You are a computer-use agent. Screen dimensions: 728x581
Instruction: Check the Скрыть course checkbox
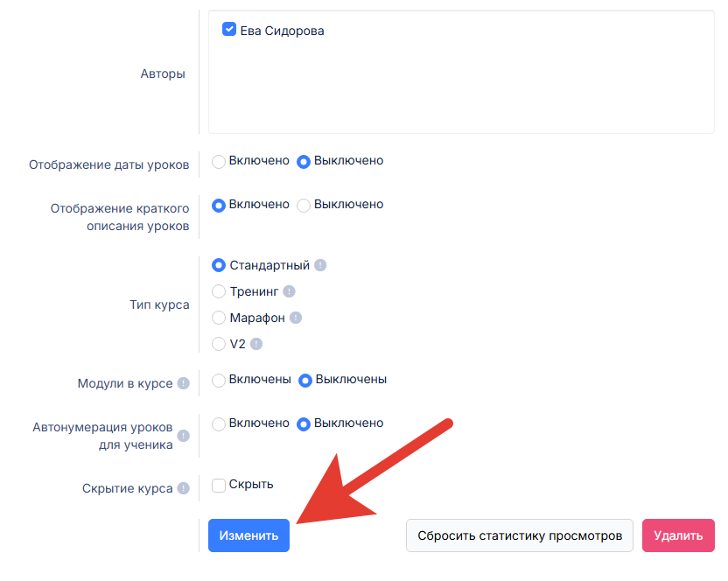pyautogui.click(x=219, y=485)
